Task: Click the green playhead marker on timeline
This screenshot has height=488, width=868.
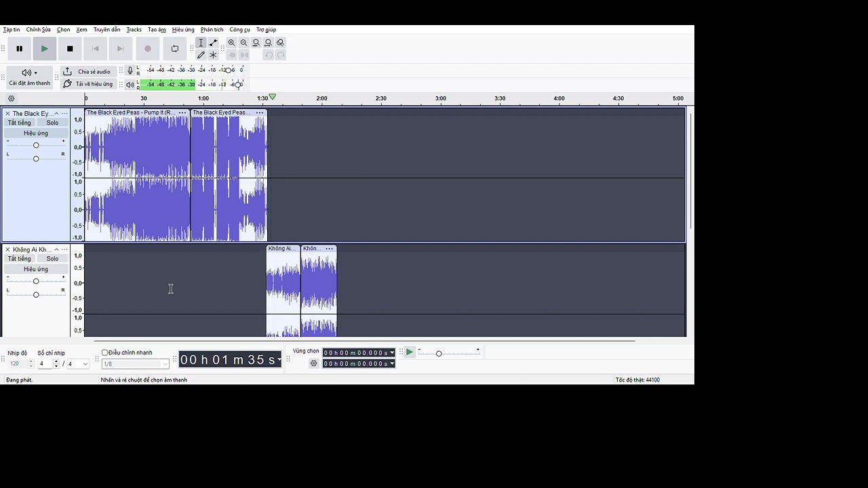Action: 272,98
